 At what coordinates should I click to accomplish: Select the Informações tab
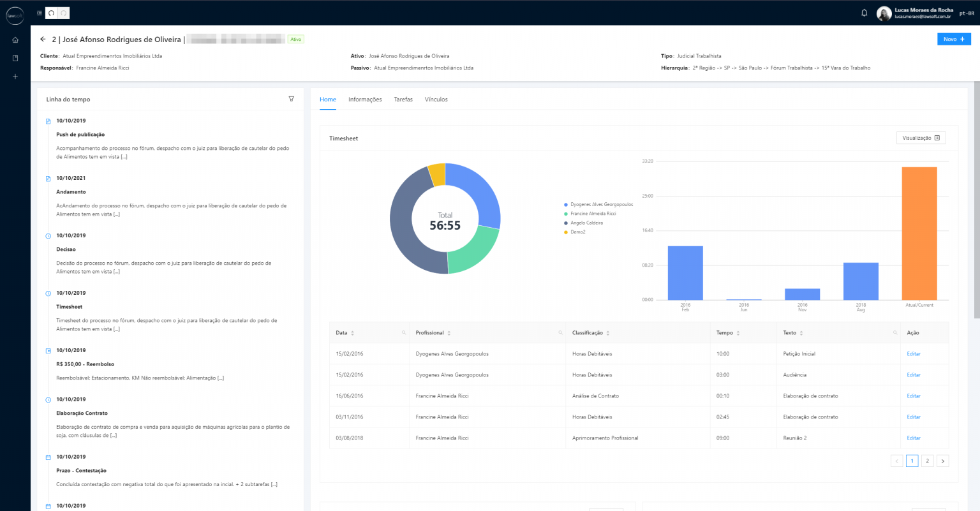click(x=365, y=100)
